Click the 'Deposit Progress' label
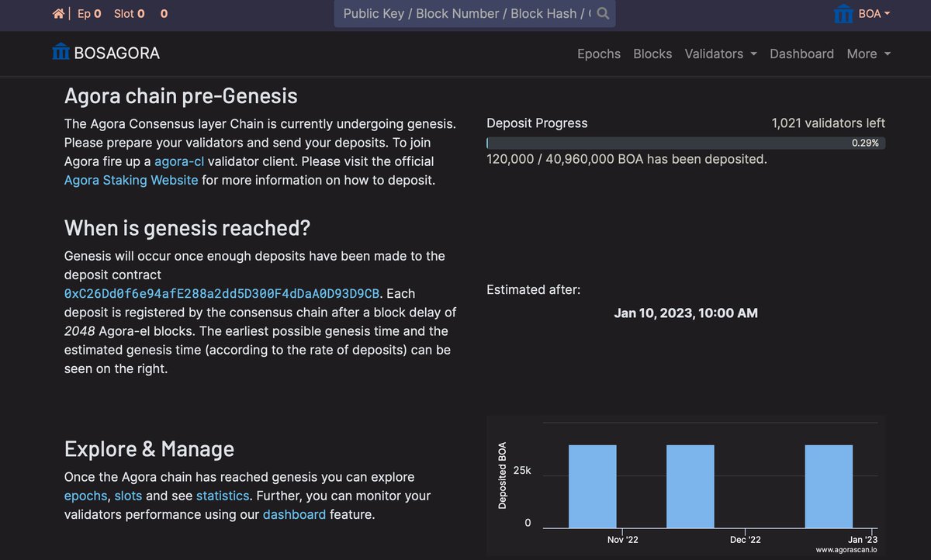The width and height of the screenshot is (931, 560). click(x=537, y=123)
